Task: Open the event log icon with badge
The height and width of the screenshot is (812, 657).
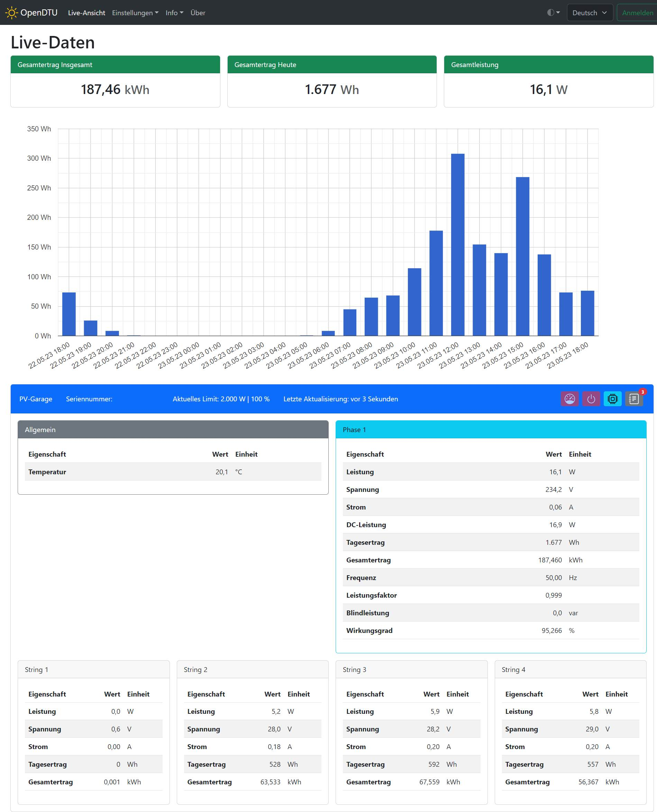Action: pos(634,399)
